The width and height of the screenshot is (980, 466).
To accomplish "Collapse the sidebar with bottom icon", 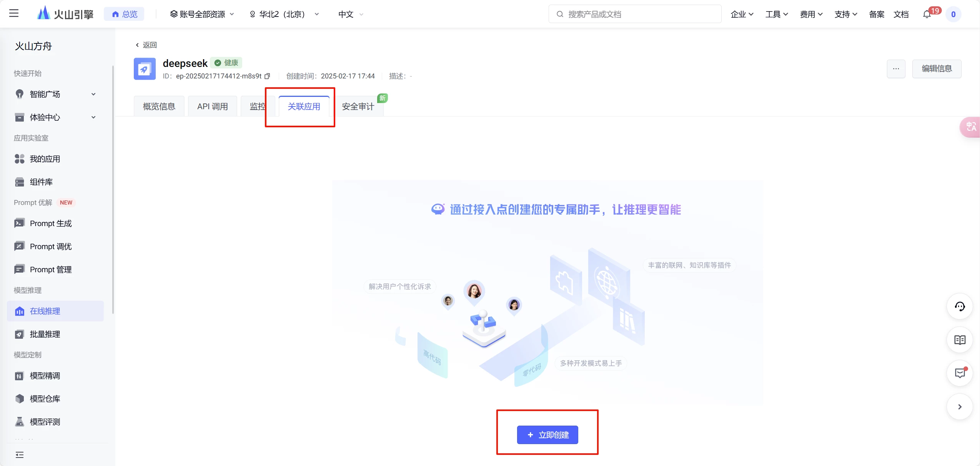I will coord(20,455).
